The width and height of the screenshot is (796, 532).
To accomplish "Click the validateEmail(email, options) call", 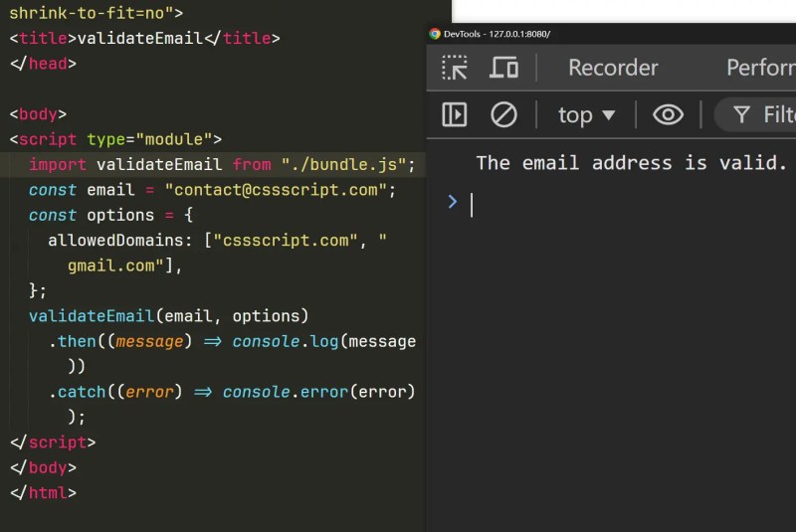I will pyautogui.click(x=168, y=316).
